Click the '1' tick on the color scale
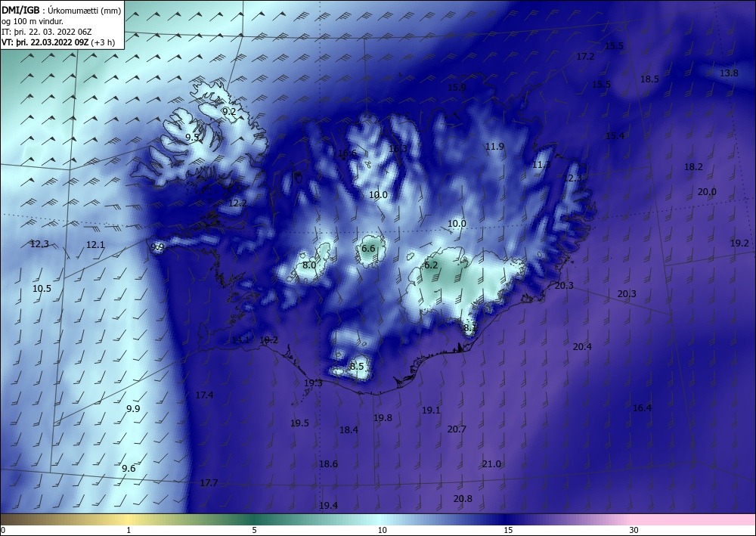The height and width of the screenshot is (536, 756). pyautogui.click(x=129, y=530)
